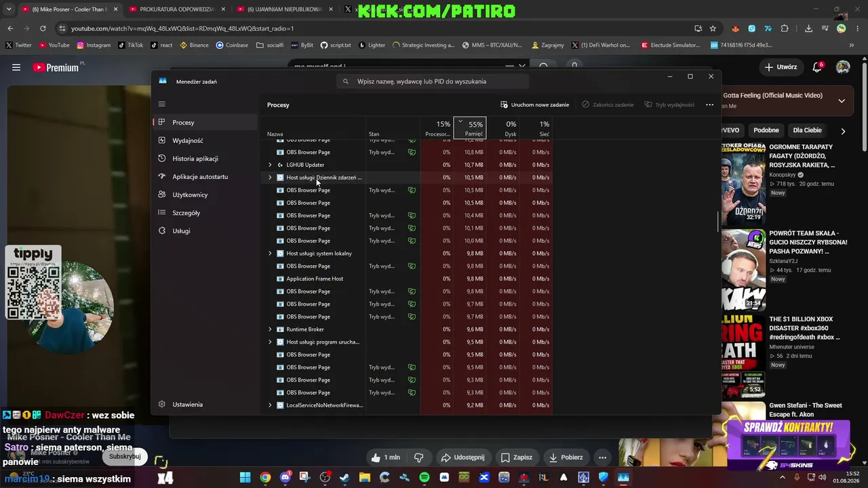Toggle Task Manager navigation hamburger menu

coord(161,104)
